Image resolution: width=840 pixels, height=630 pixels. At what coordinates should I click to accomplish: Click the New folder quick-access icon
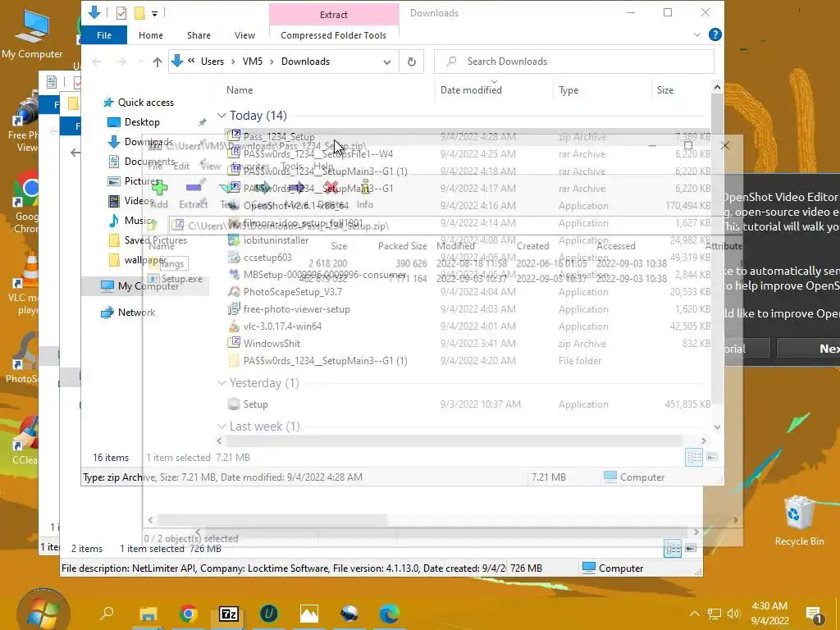pyautogui.click(x=139, y=13)
